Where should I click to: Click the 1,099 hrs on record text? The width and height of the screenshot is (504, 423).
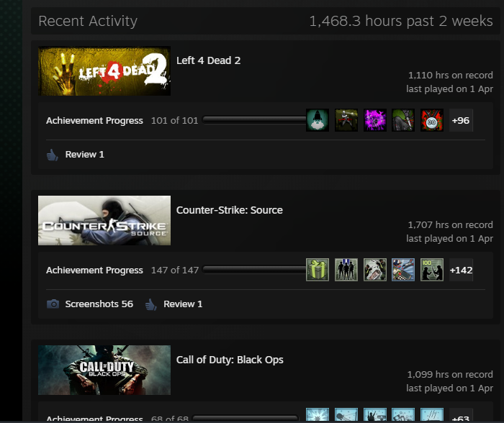pos(450,375)
